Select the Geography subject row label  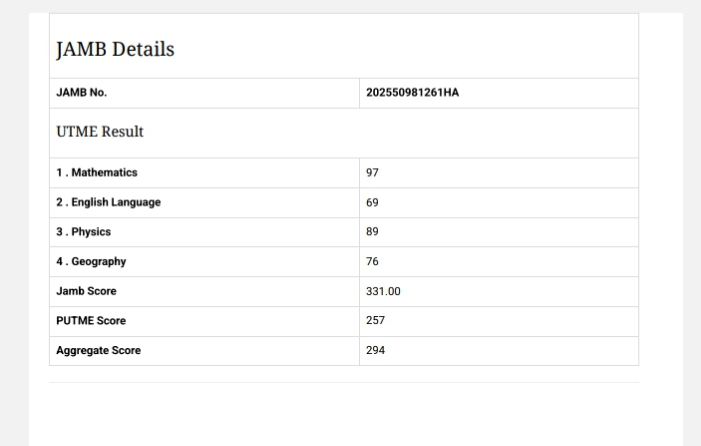pyautogui.click(x=91, y=262)
